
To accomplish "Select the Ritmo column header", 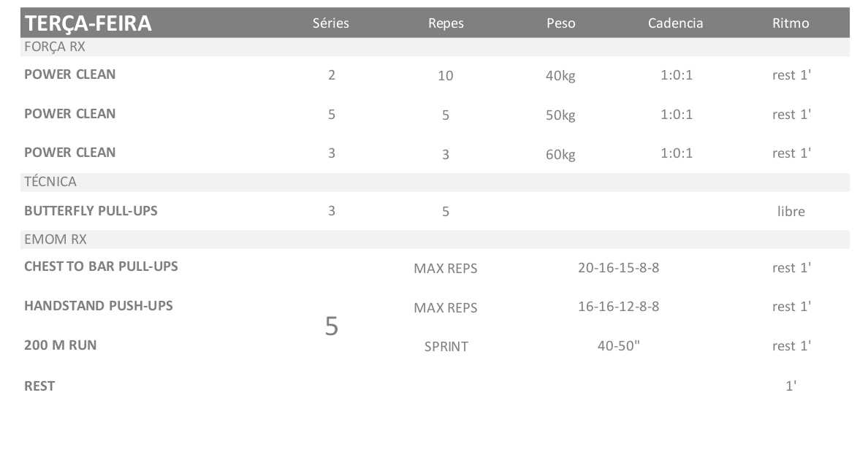I will [x=791, y=23].
